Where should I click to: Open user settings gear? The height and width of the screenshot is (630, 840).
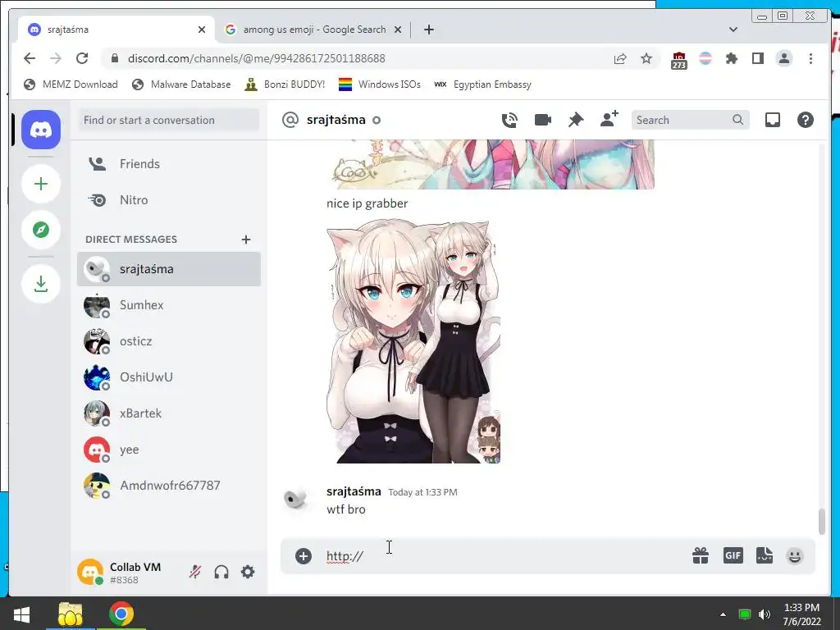248,572
